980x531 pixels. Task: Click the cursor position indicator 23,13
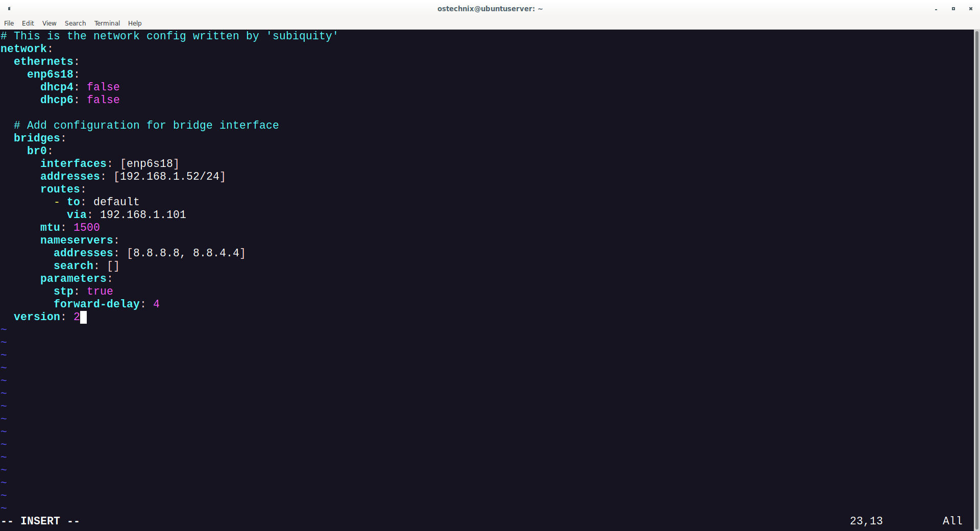866,521
